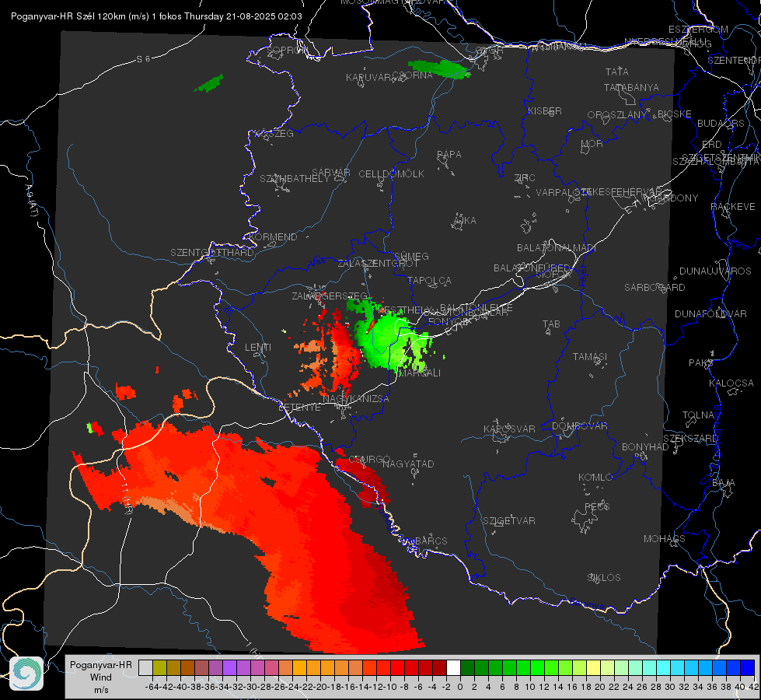Click the SÁRBOGÁRD city label
Screen dimensions: 761x700
coord(655,288)
